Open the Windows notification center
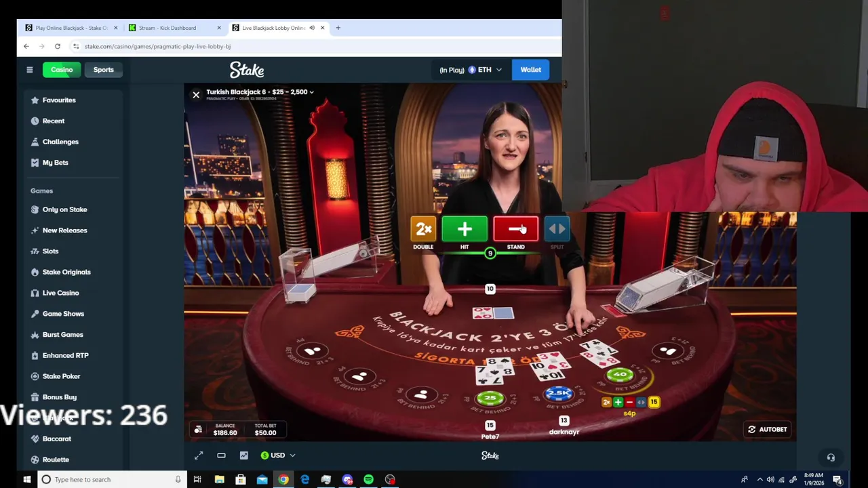 coord(837,479)
